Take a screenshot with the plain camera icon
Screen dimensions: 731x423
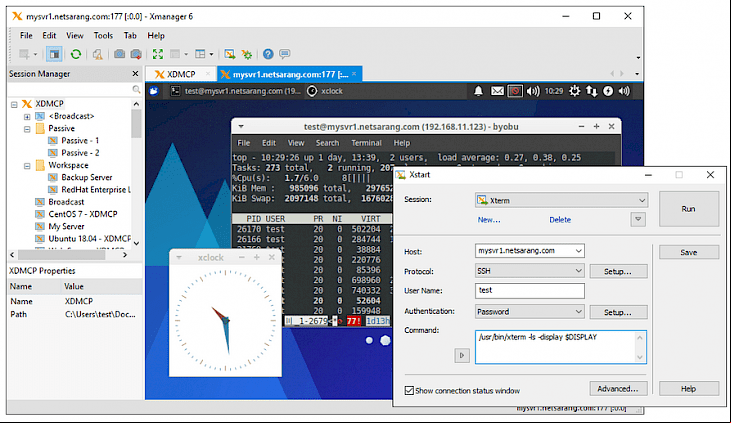(x=119, y=54)
